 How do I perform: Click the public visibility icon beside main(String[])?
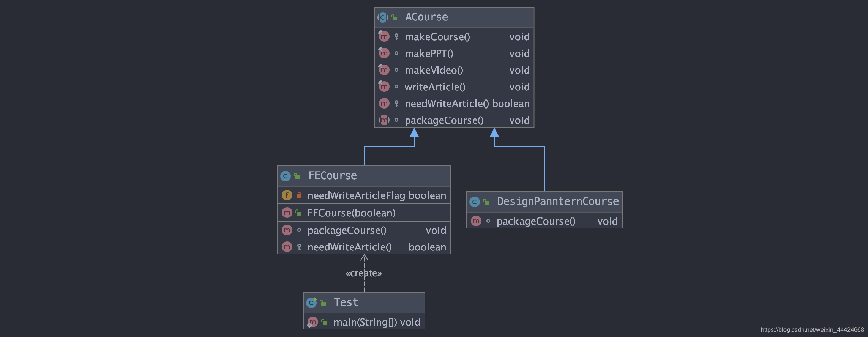pos(325,322)
